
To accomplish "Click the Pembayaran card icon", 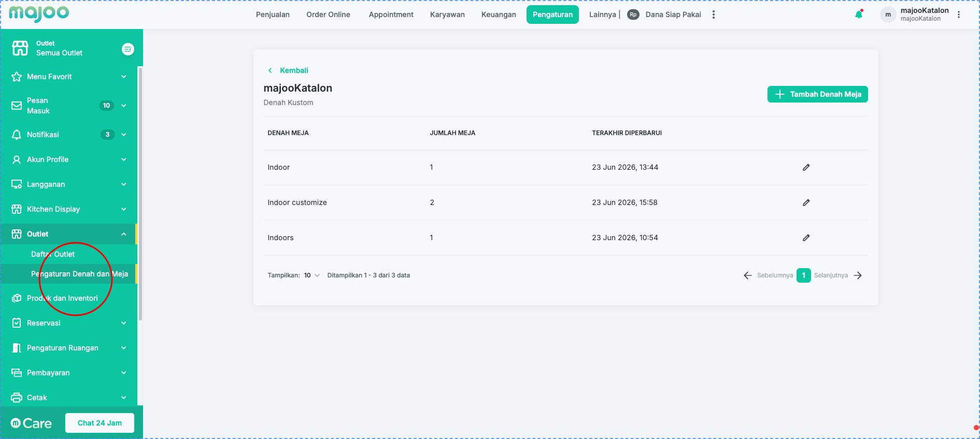I will point(17,373).
